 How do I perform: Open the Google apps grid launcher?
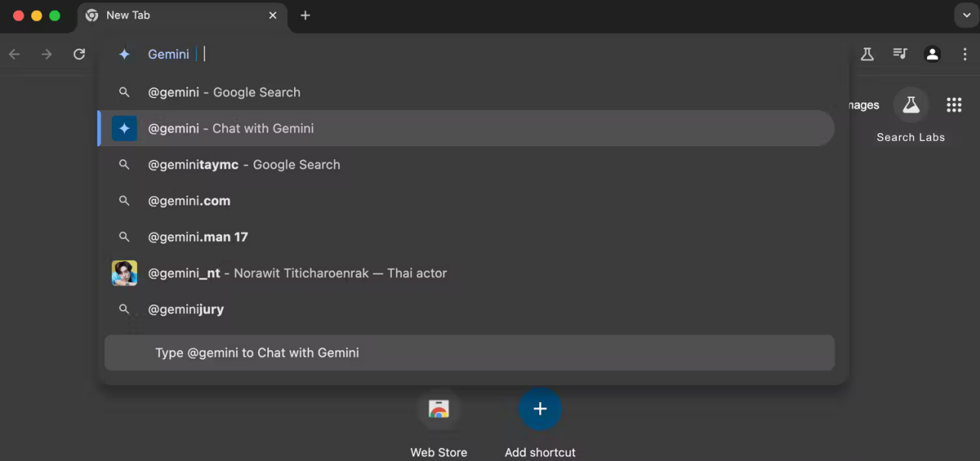[954, 105]
